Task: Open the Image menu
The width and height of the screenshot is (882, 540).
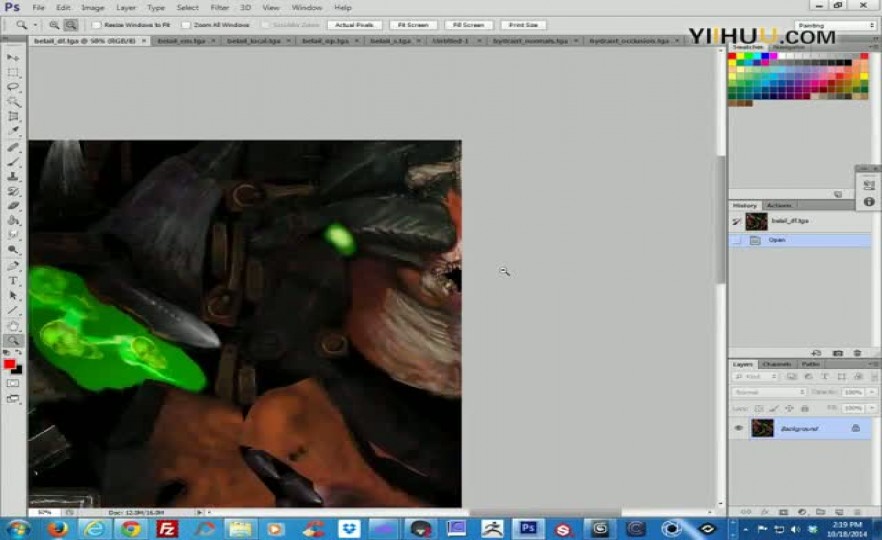Action: pos(93,8)
